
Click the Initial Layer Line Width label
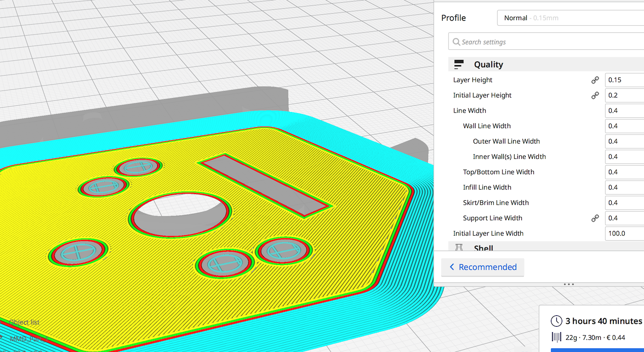(x=488, y=234)
